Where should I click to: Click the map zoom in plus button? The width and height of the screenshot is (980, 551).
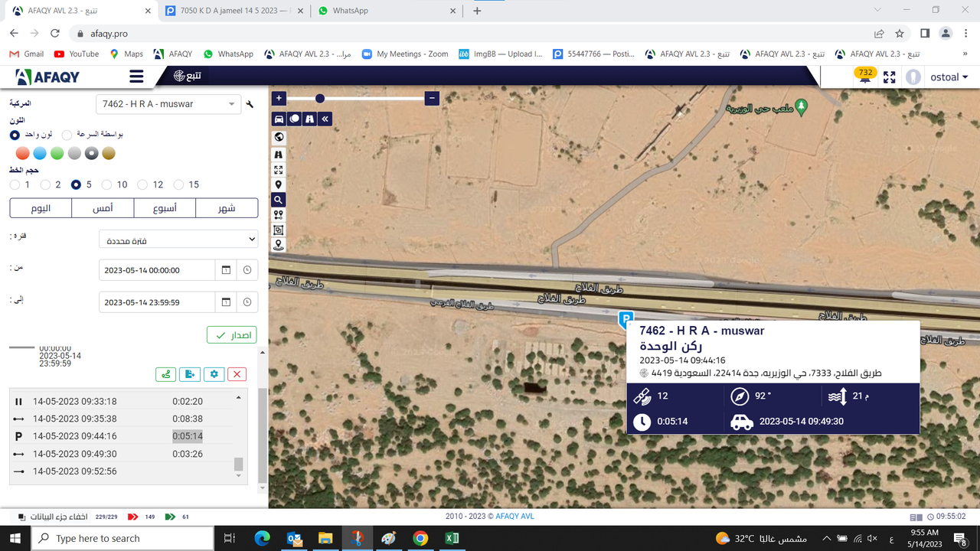coord(279,98)
